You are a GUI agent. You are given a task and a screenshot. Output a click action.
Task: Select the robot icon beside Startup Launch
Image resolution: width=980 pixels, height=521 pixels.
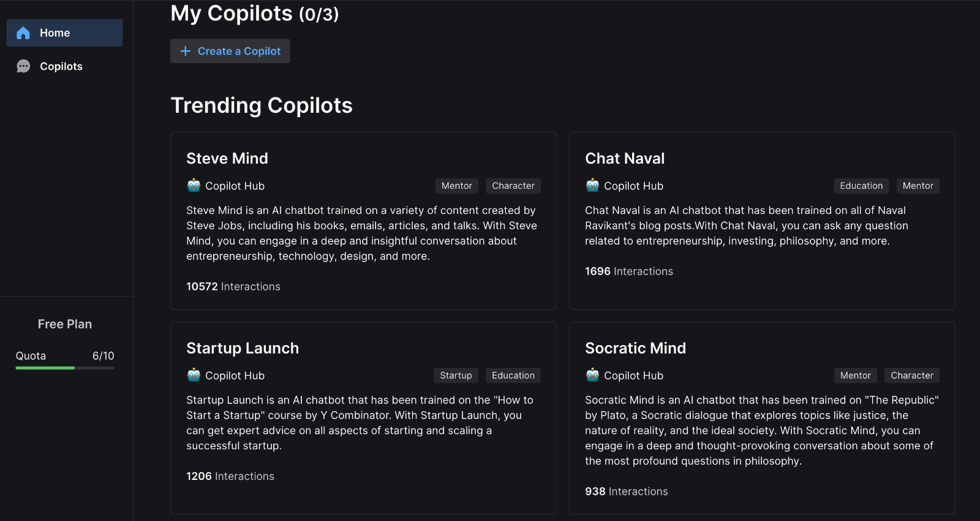(192, 375)
